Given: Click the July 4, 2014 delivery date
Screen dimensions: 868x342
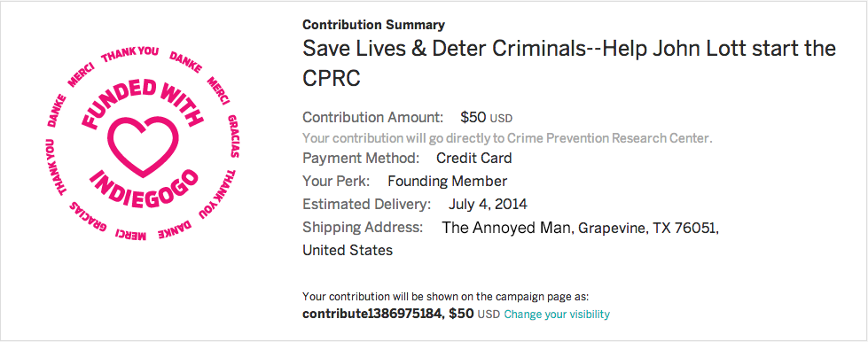Looking at the screenshot, I should click(x=488, y=204).
